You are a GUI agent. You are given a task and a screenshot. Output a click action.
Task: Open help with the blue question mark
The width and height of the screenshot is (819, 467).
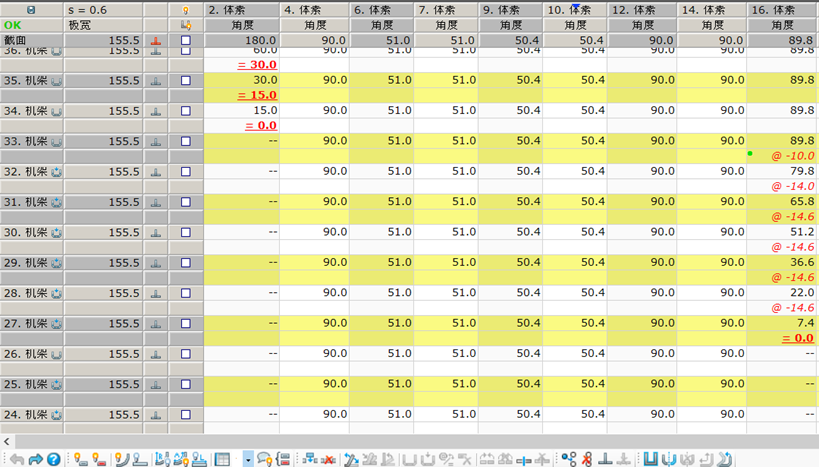(x=54, y=459)
